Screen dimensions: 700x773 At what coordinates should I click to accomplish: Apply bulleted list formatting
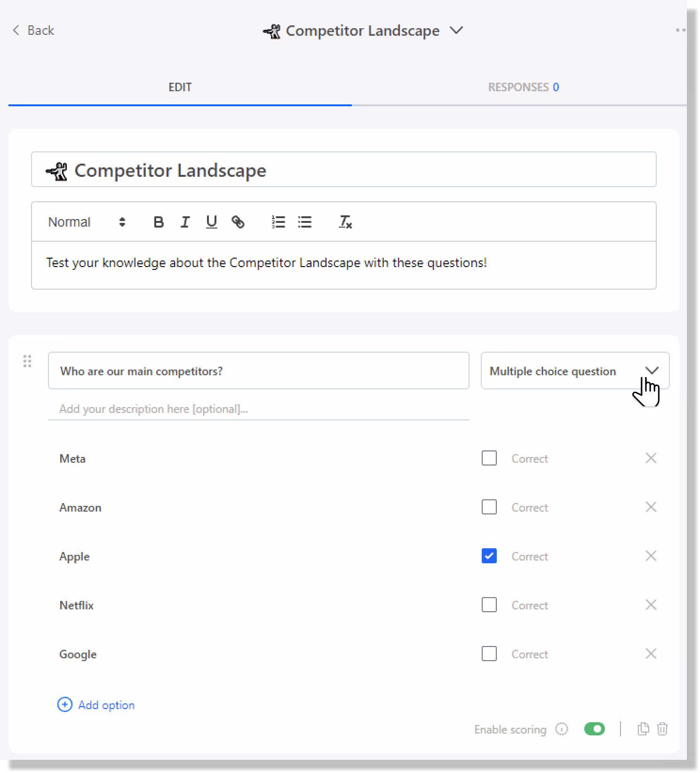tap(305, 222)
